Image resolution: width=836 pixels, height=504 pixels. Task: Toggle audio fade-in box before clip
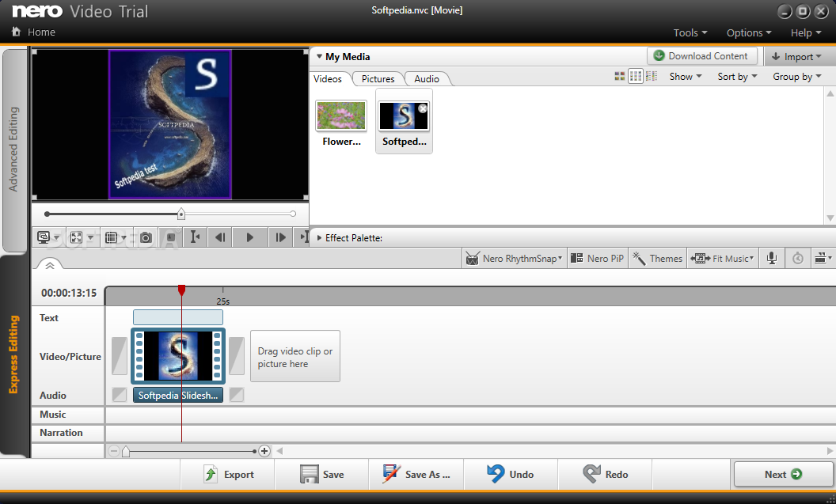[120, 395]
